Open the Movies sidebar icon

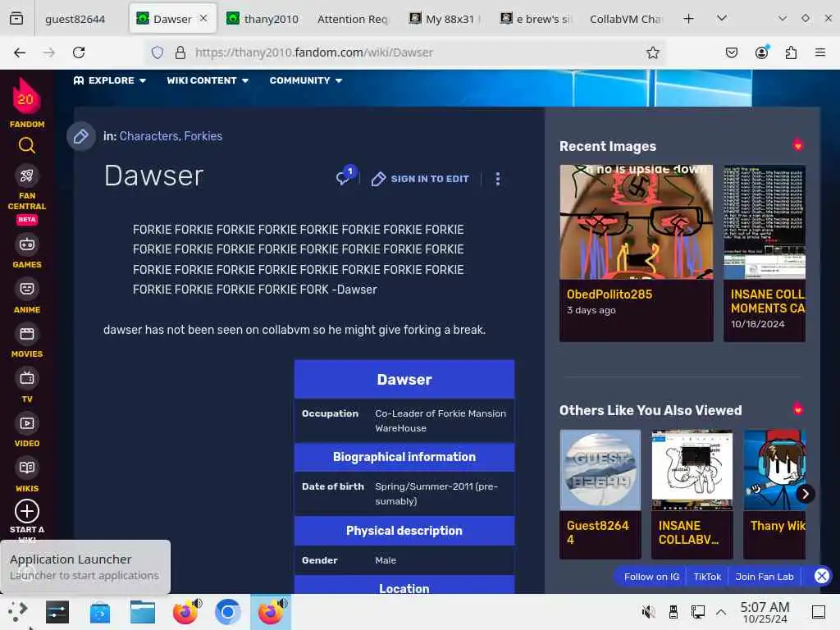tap(27, 335)
